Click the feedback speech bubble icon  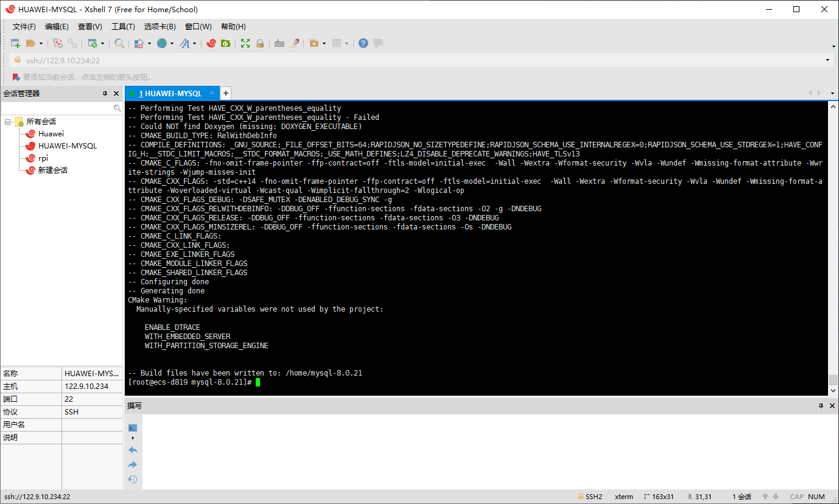point(378,43)
